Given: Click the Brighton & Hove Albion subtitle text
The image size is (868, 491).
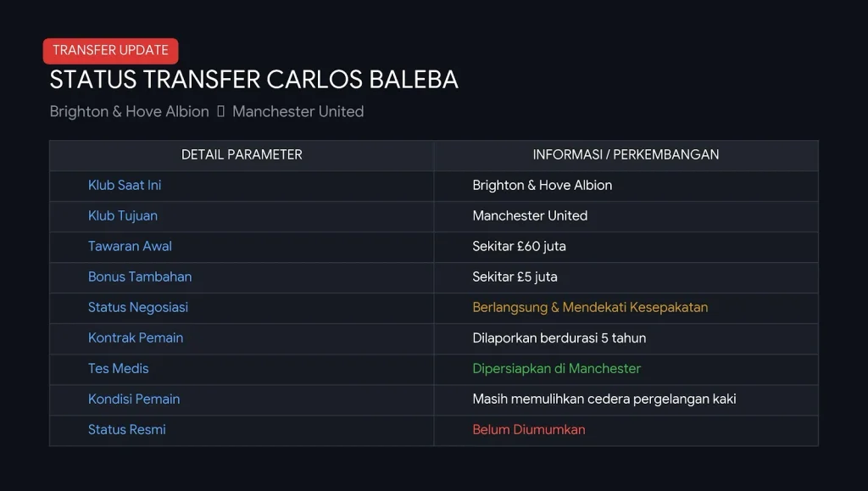Looking at the screenshot, I should coord(130,111).
